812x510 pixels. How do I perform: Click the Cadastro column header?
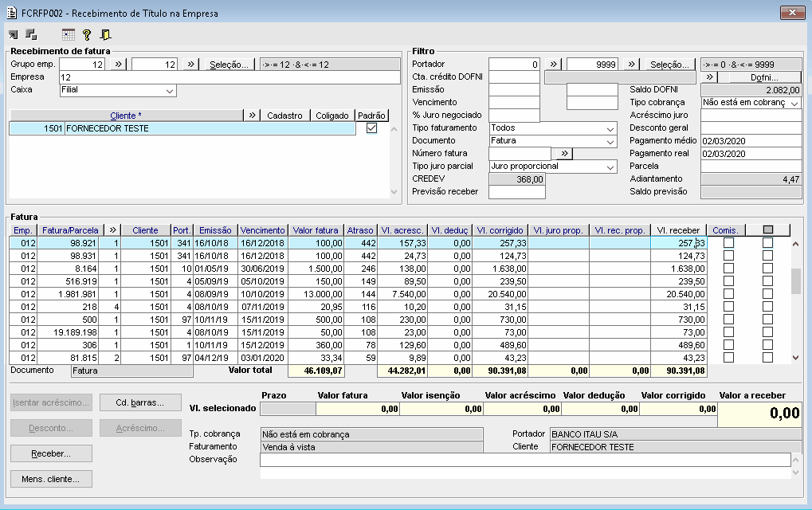click(x=285, y=116)
